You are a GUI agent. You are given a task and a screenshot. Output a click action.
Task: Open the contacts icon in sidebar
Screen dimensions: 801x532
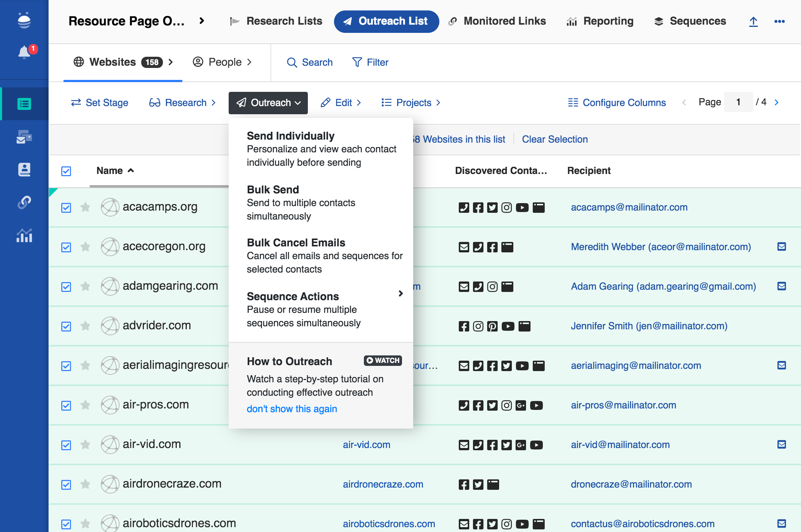point(24,169)
